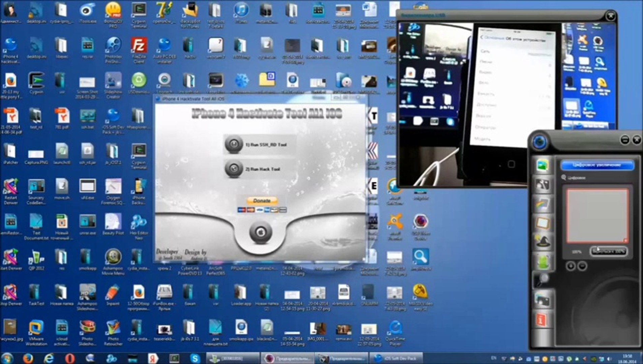Open the red info tab in webcam panel
The image size is (643, 364).
pos(542,320)
